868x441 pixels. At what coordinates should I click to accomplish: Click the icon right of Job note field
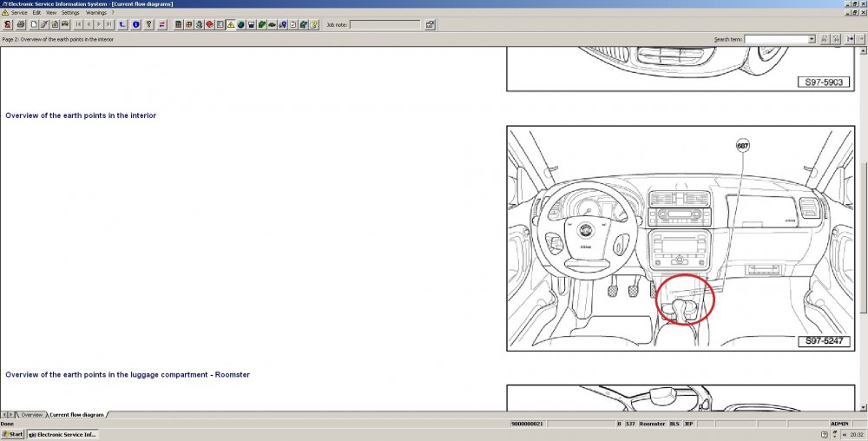tap(430, 24)
